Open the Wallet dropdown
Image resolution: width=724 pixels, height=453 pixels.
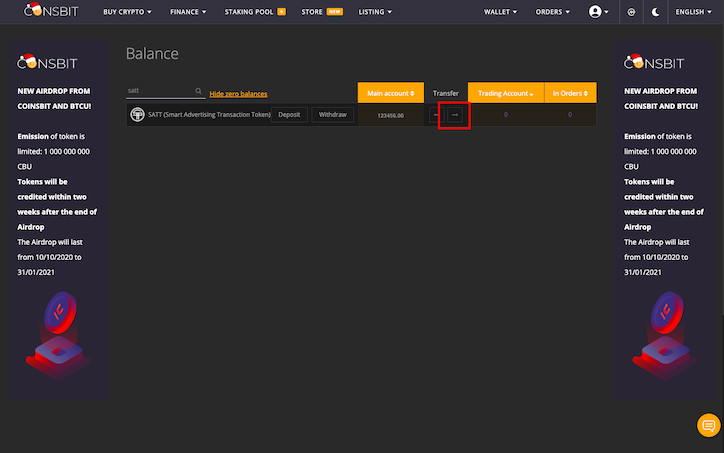(x=500, y=12)
